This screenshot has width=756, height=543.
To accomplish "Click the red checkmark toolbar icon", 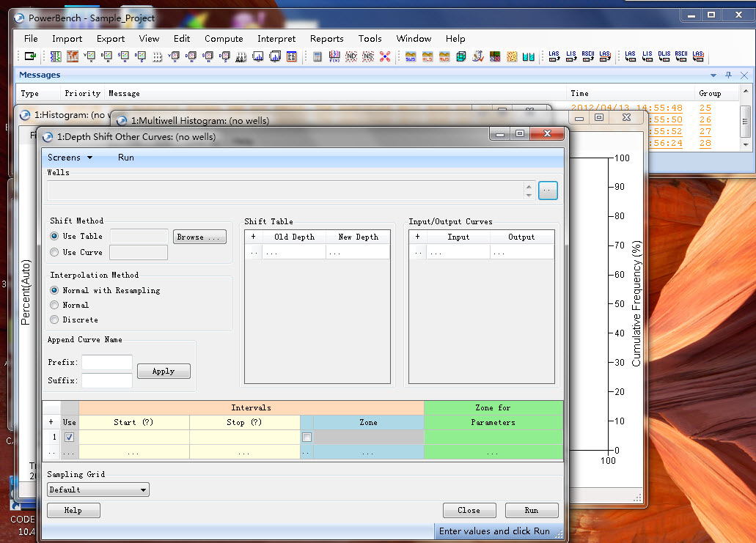I will coord(478,56).
